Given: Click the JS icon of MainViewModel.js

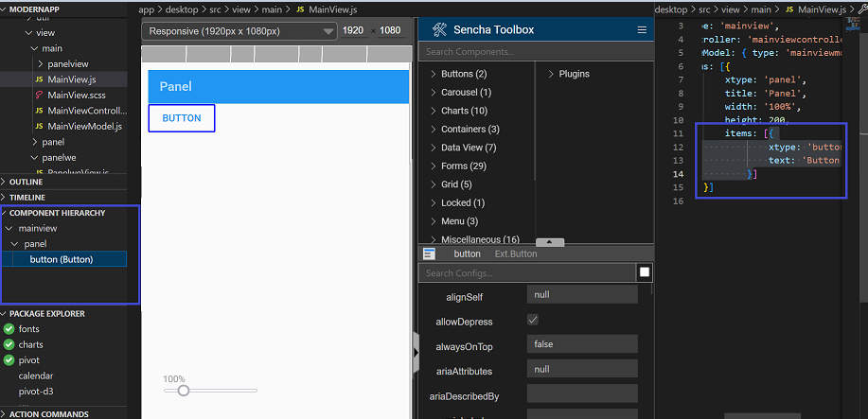Looking at the screenshot, I should [x=40, y=126].
